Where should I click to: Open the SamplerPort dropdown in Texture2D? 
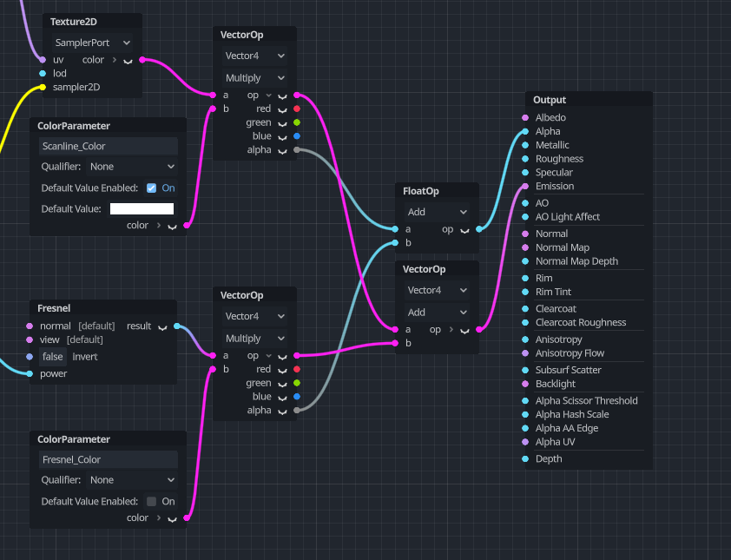(92, 43)
